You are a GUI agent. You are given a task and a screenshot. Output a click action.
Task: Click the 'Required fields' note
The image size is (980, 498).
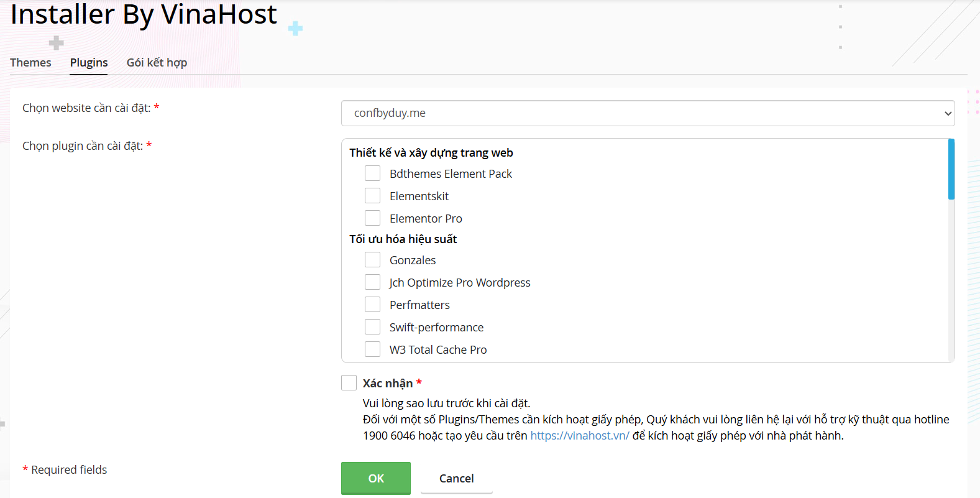tap(69, 470)
